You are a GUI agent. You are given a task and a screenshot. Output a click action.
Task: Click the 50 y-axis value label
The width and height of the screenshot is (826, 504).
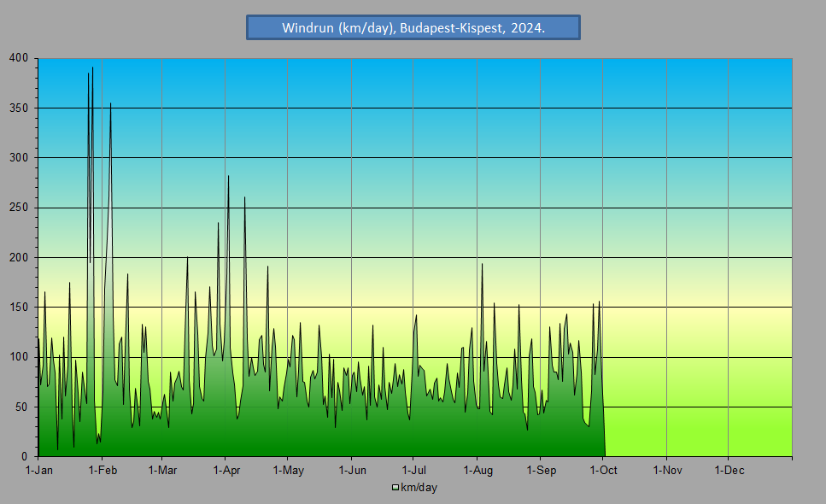(x=22, y=407)
